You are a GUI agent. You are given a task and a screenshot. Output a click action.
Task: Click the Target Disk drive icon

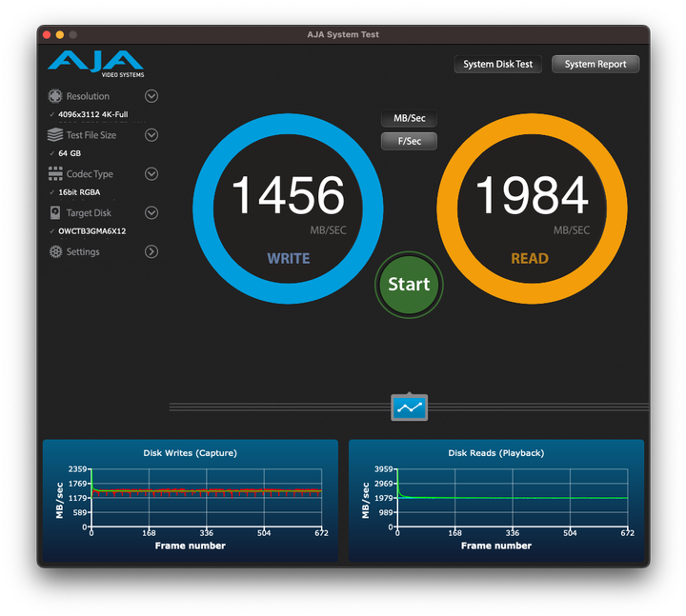55,213
